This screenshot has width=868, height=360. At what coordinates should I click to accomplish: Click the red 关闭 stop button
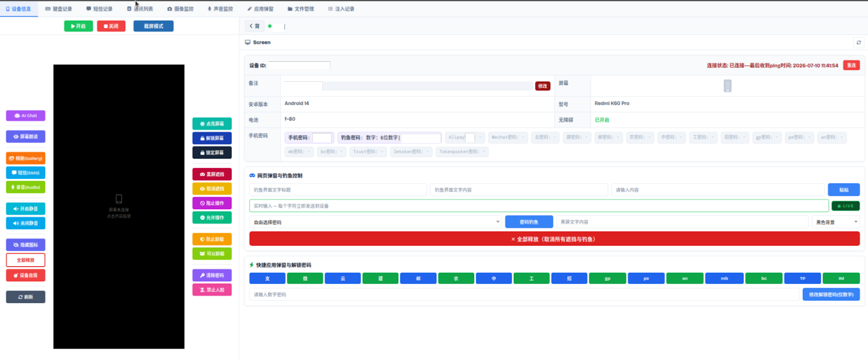click(x=111, y=26)
